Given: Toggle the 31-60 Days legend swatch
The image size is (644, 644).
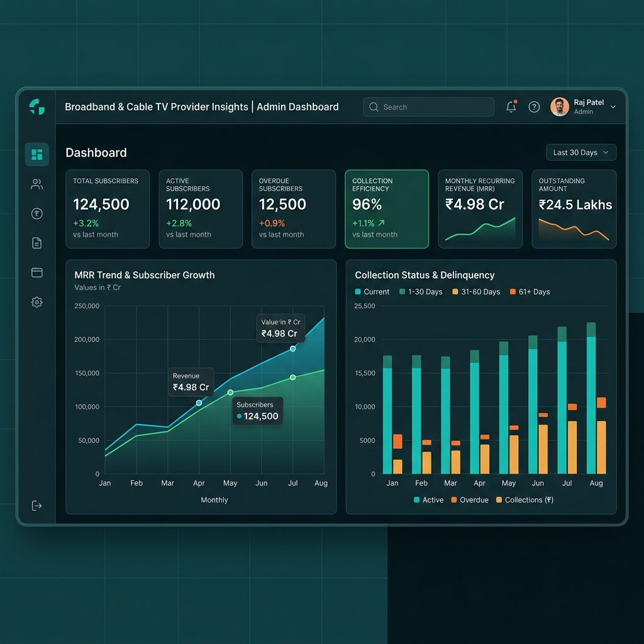Looking at the screenshot, I should 455,292.
